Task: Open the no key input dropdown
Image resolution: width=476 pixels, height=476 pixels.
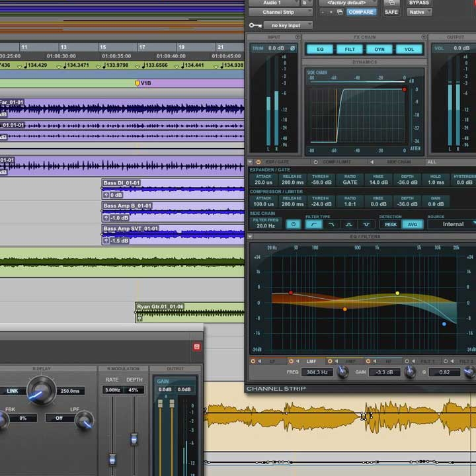Action: [288, 26]
